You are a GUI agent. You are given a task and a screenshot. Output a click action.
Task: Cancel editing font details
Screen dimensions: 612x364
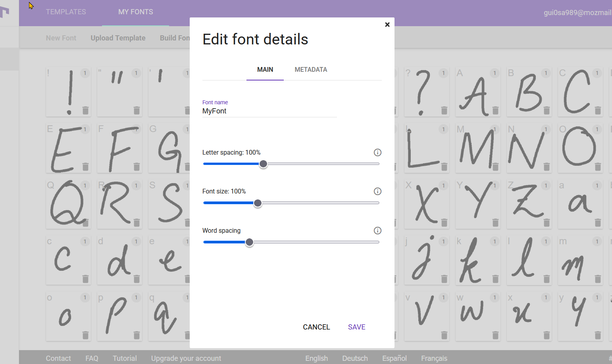point(316,327)
